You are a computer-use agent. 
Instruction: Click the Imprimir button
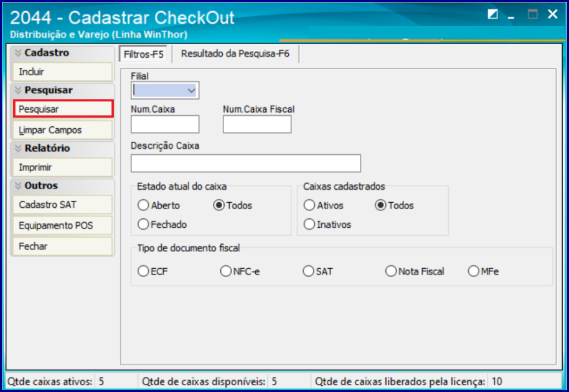coord(63,167)
